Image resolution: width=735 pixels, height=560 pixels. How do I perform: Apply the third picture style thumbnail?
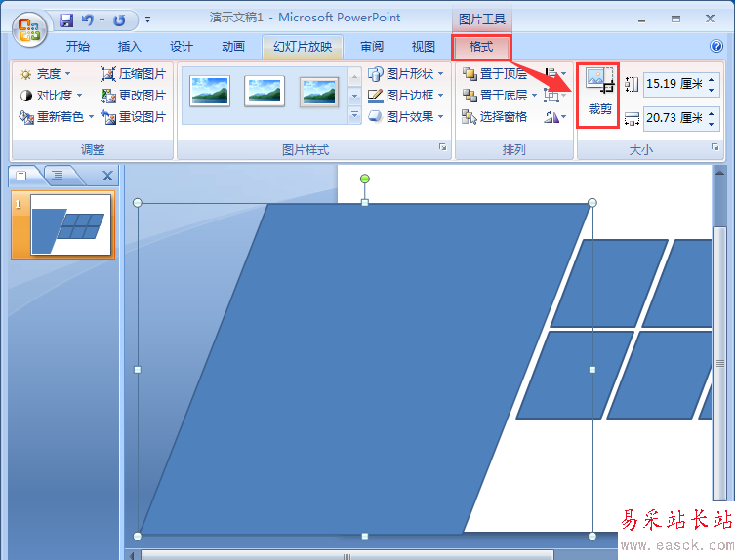(319, 92)
